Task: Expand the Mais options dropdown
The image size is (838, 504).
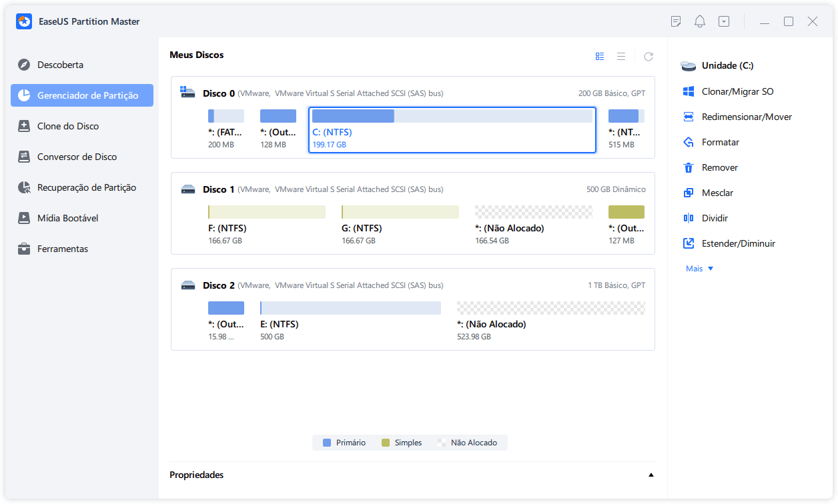Action: coord(699,269)
